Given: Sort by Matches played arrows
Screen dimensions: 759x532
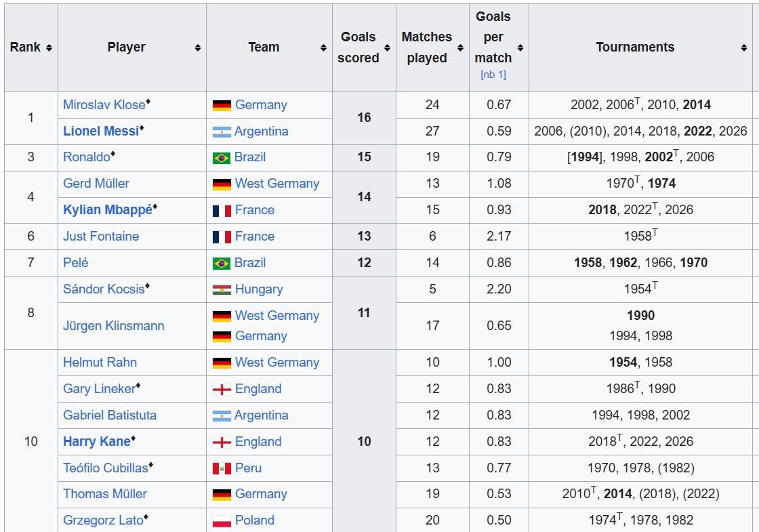Looking at the screenshot, I should [460, 47].
